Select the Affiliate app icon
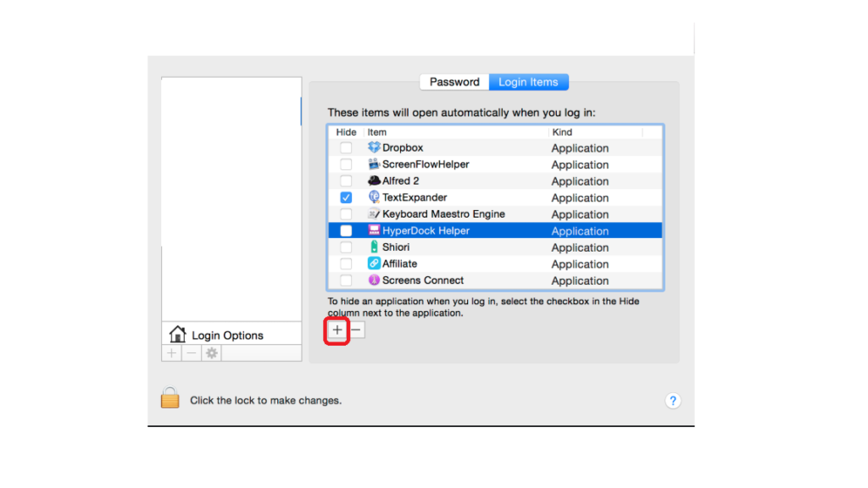868x488 pixels. coord(374,263)
